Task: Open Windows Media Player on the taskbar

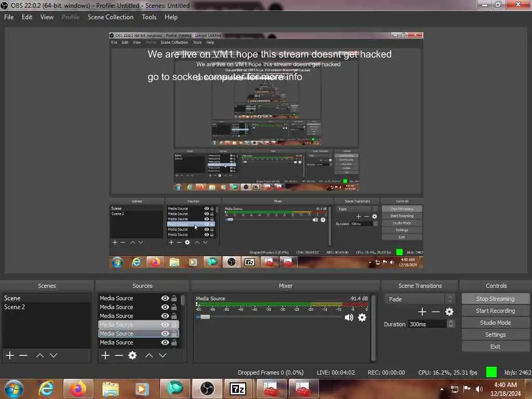Action: tap(142, 389)
